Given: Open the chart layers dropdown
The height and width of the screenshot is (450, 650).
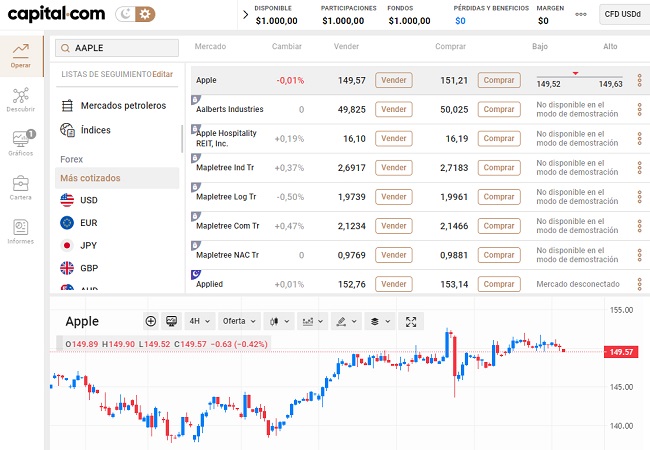Looking at the screenshot, I should [x=380, y=321].
